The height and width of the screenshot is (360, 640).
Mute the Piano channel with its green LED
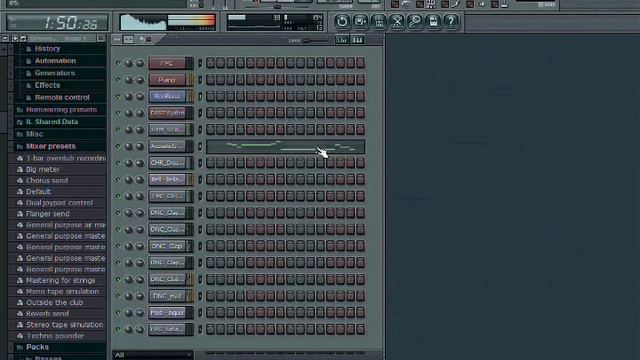118,80
